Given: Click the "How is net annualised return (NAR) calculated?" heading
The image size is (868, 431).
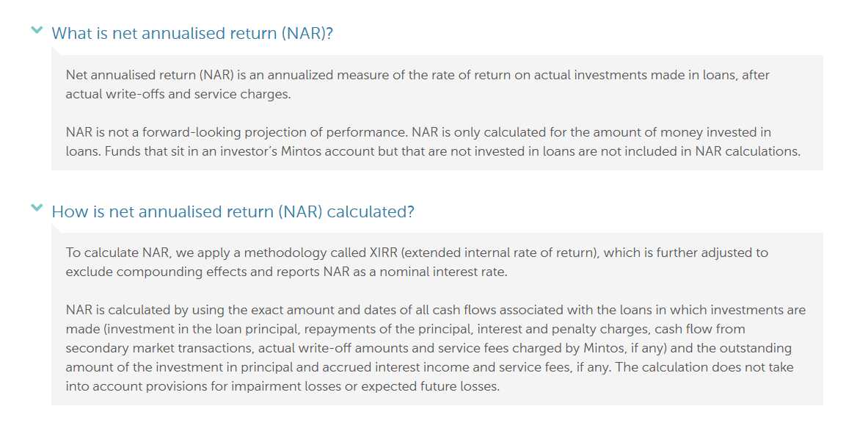Looking at the screenshot, I should [233, 211].
